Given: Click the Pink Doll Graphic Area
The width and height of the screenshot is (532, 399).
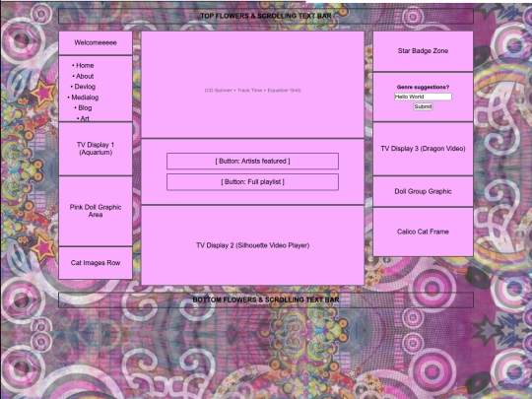Looking at the screenshot, I should (x=96, y=211).
